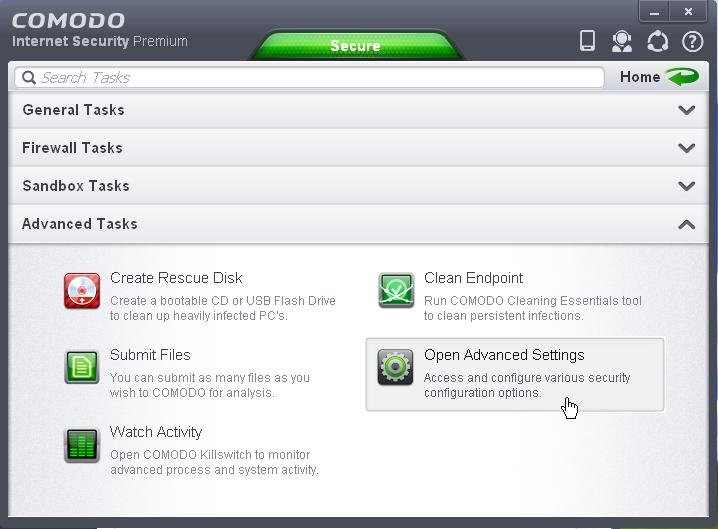Image resolution: width=718 pixels, height=529 pixels.
Task: Expand the Firewall Tasks chevron
Action: point(686,148)
